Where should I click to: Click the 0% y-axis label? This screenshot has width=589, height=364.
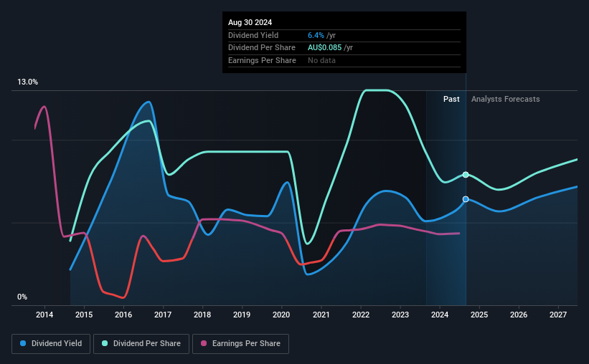[22, 297]
